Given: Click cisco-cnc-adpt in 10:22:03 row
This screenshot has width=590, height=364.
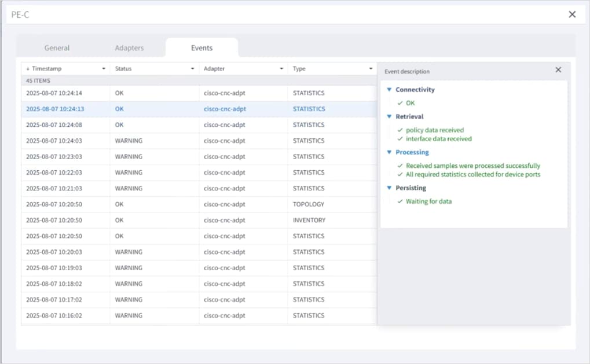Looking at the screenshot, I should coord(224,172).
